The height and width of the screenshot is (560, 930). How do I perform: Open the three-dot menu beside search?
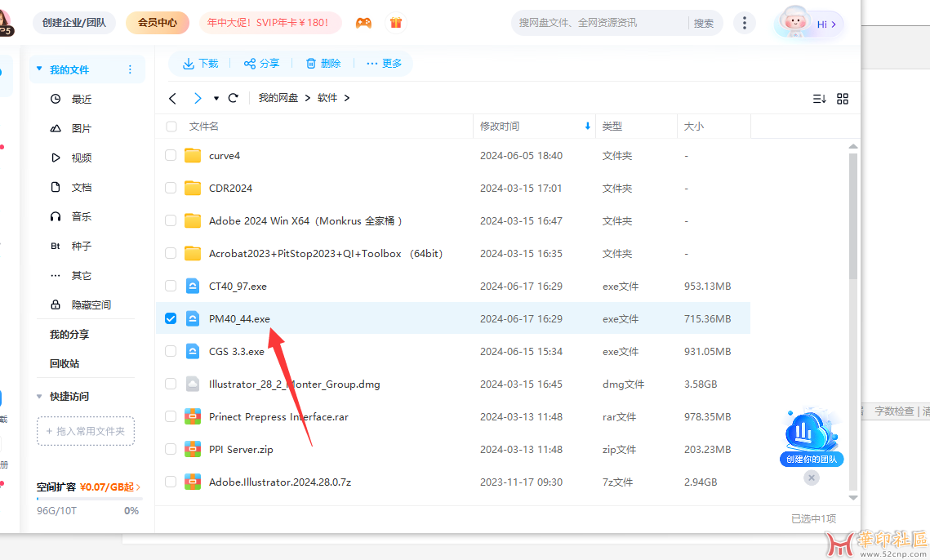click(745, 23)
